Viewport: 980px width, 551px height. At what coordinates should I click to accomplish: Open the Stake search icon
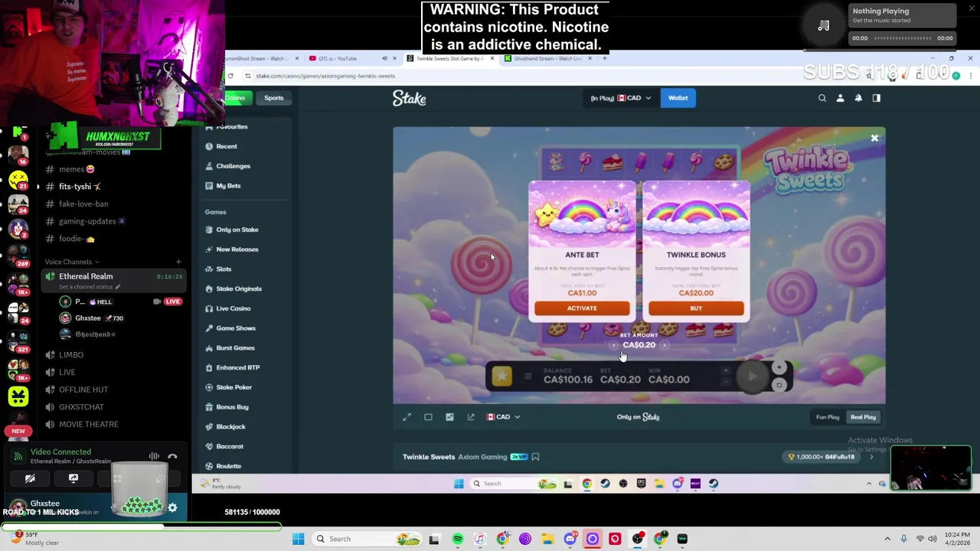(x=822, y=98)
